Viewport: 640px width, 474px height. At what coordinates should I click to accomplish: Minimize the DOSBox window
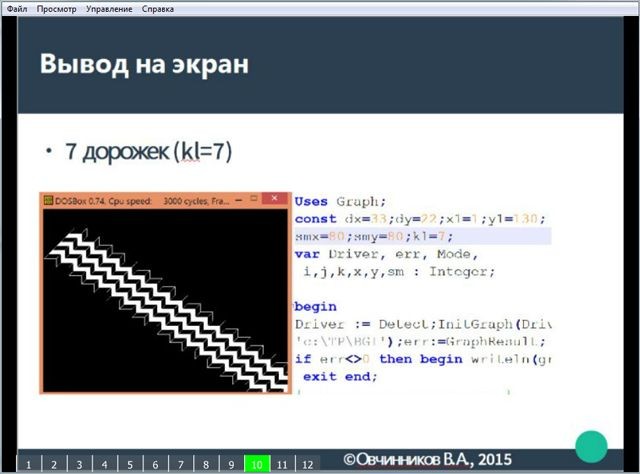(239, 200)
